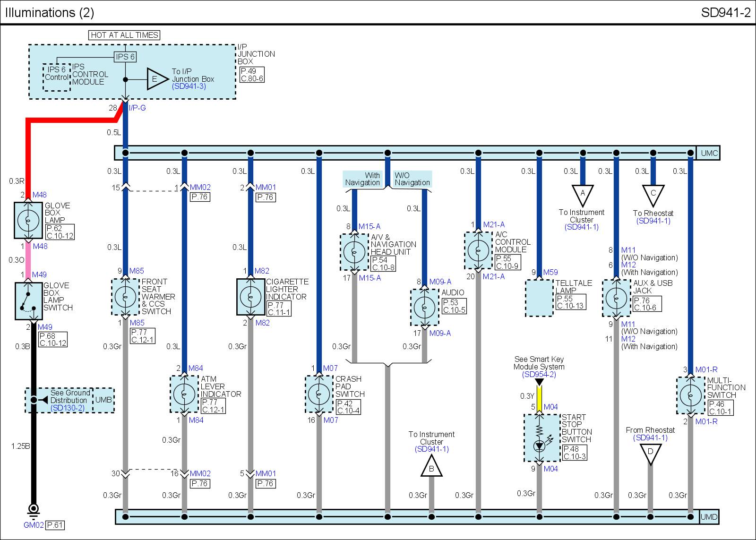Click the telltale lamp component box
Image resolution: width=756 pixels, height=540 pixels.
point(539,298)
